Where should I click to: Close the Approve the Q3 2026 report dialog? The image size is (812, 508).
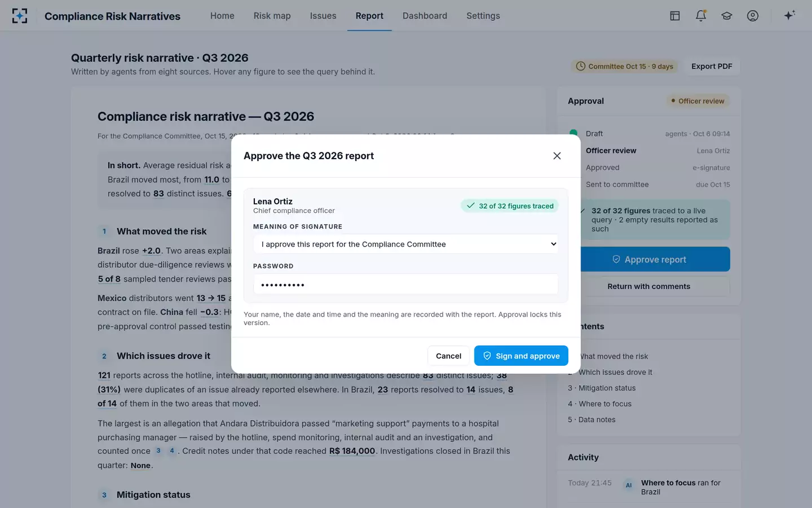point(557,156)
